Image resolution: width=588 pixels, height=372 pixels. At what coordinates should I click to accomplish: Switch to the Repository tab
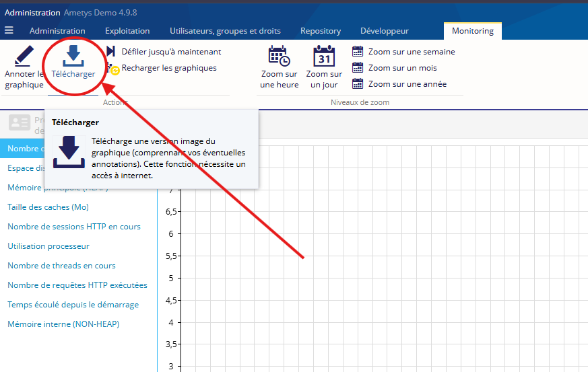[321, 31]
